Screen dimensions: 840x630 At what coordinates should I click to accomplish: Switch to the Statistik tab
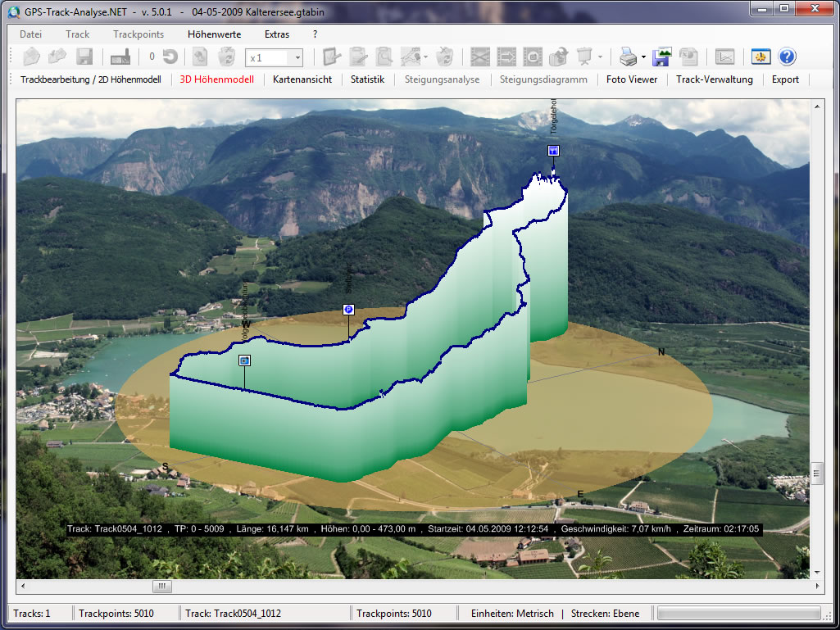point(367,79)
